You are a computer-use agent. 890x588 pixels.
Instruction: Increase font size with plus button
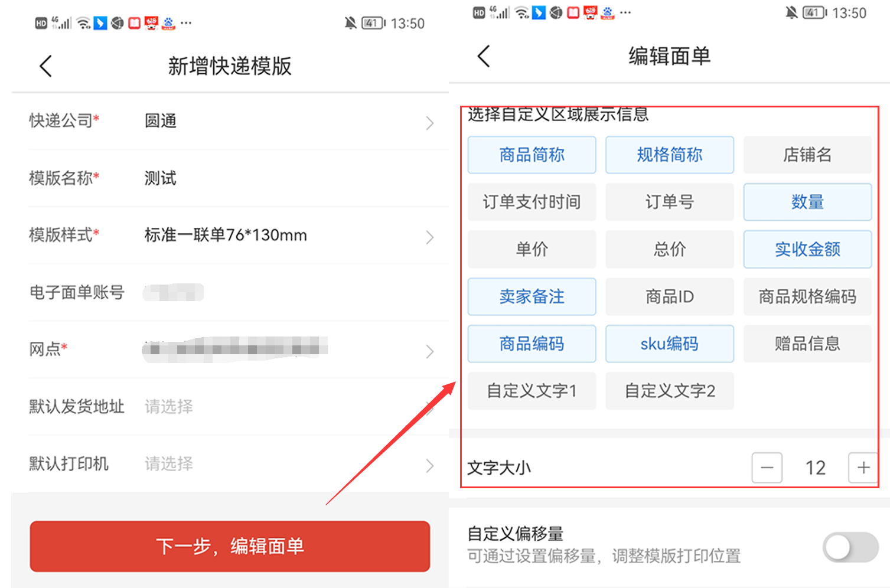[863, 468]
